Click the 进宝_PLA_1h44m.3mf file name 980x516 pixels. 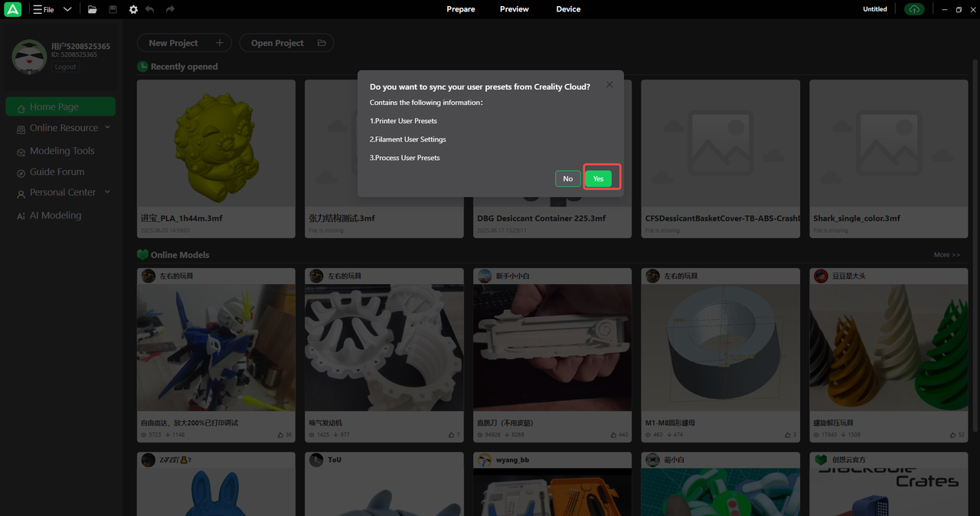pos(181,218)
